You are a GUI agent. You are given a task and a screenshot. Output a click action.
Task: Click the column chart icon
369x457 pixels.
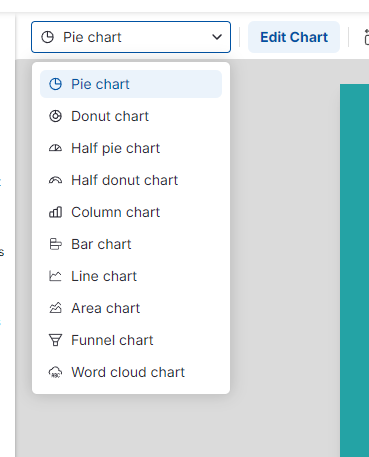[55, 212]
